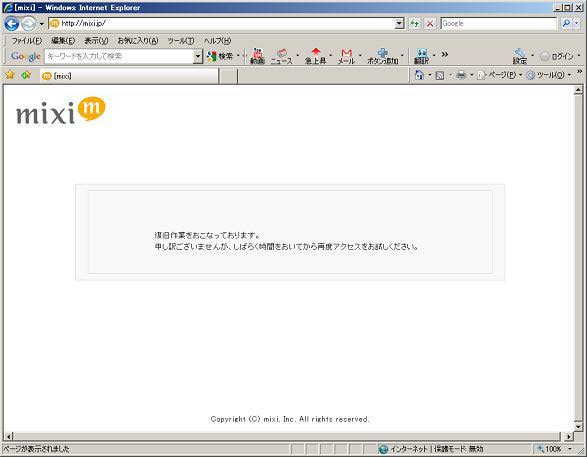Image resolution: width=587 pixels, height=457 pixels.
Task: Click the Print icon in command bar
Action: [461, 75]
